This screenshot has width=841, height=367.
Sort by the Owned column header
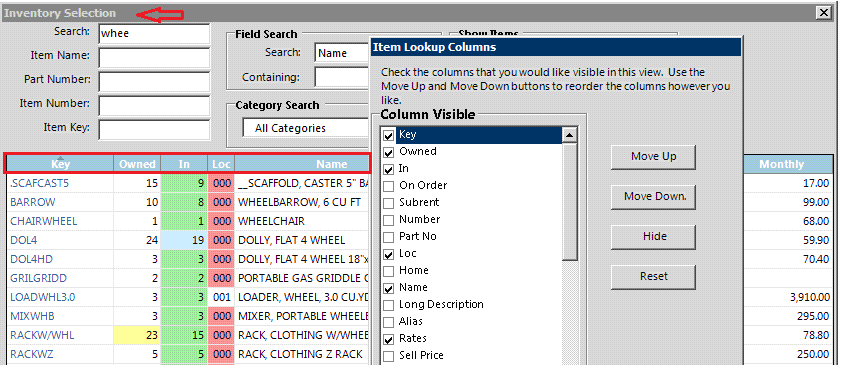[137, 164]
